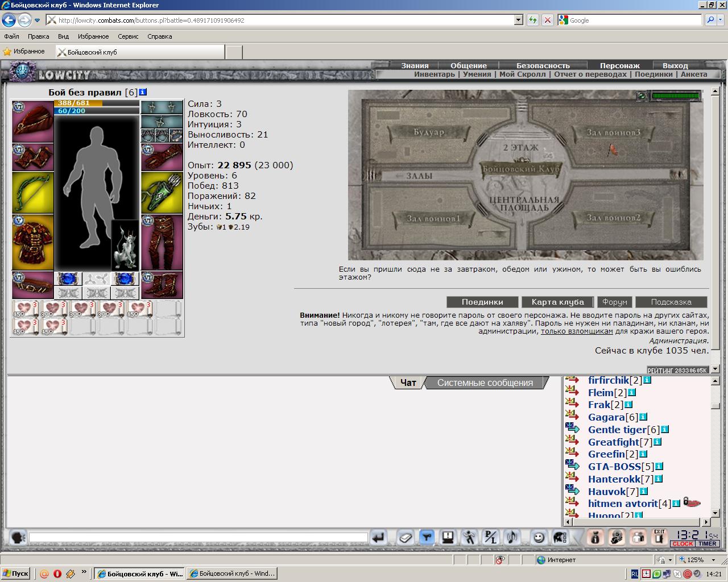Open the Знания game menu

[415, 65]
